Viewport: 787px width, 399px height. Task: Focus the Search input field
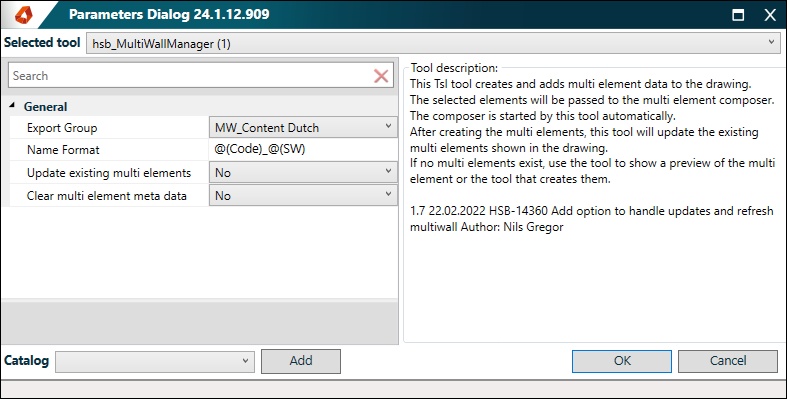[191, 76]
